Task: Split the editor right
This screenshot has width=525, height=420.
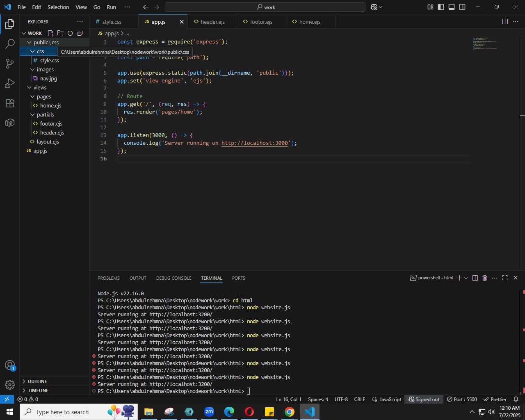Action: coord(505,22)
